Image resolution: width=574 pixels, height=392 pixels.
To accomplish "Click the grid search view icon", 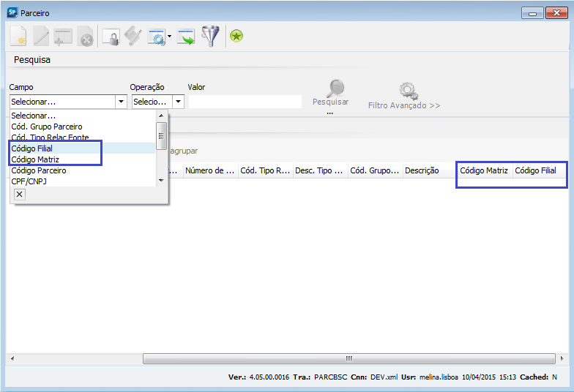I will click(x=157, y=37).
